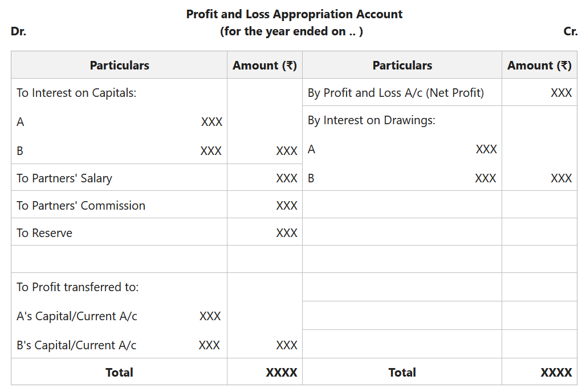Click the Cr. label
The width and height of the screenshot is (586, 392).
pos(570,31)
